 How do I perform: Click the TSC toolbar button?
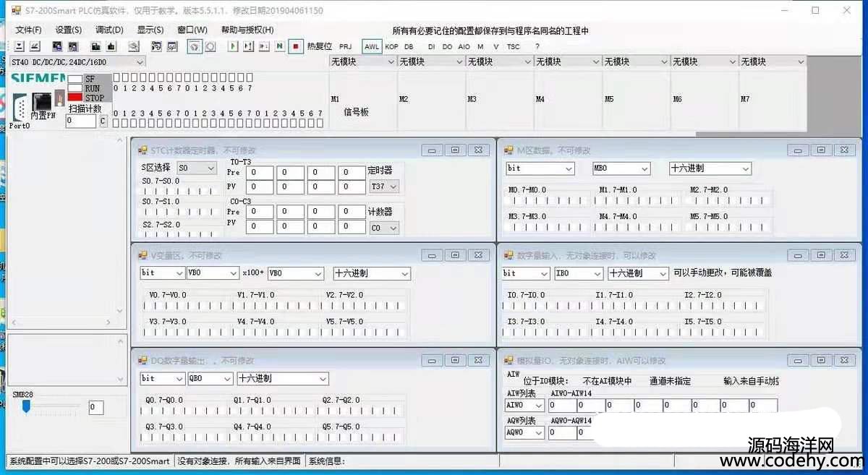point(513,47)
